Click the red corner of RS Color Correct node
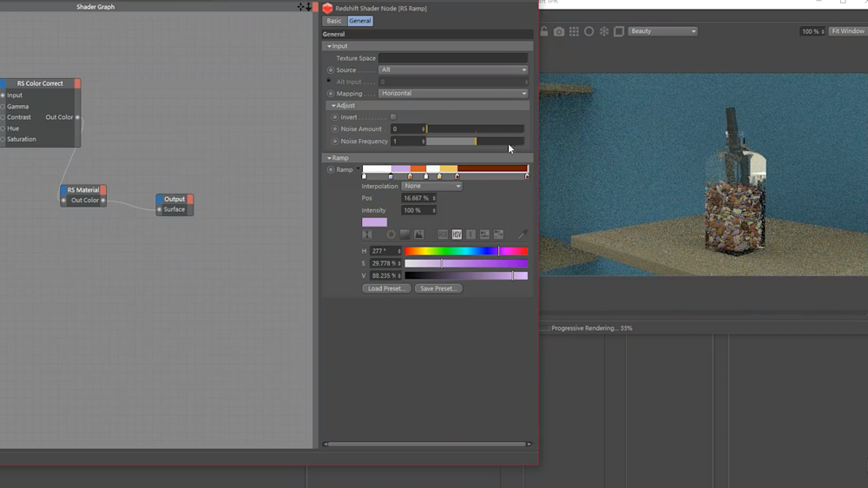 coord(77,83)
